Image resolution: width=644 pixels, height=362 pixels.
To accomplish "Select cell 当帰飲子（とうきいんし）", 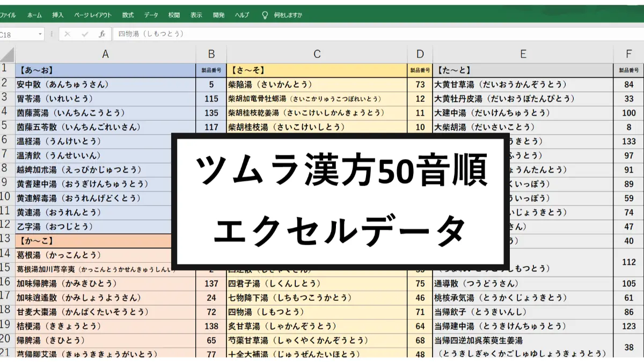I will pos(523,312).
